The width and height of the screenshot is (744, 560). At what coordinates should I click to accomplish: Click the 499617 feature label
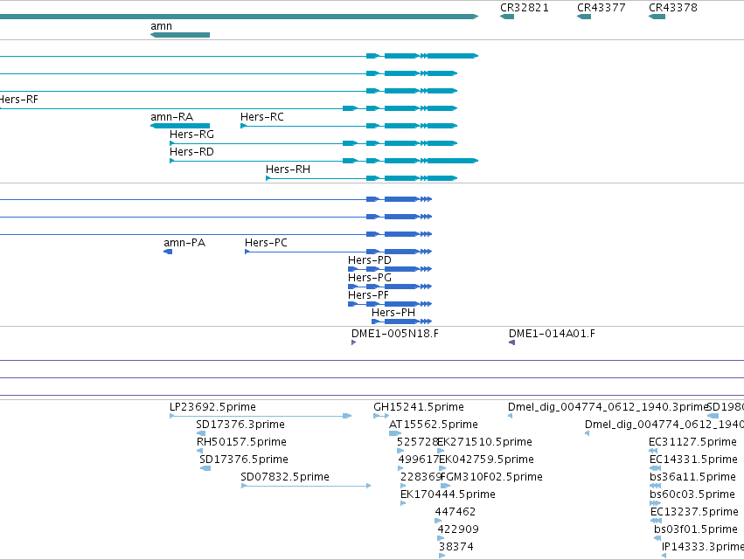[x=419, y=460]
